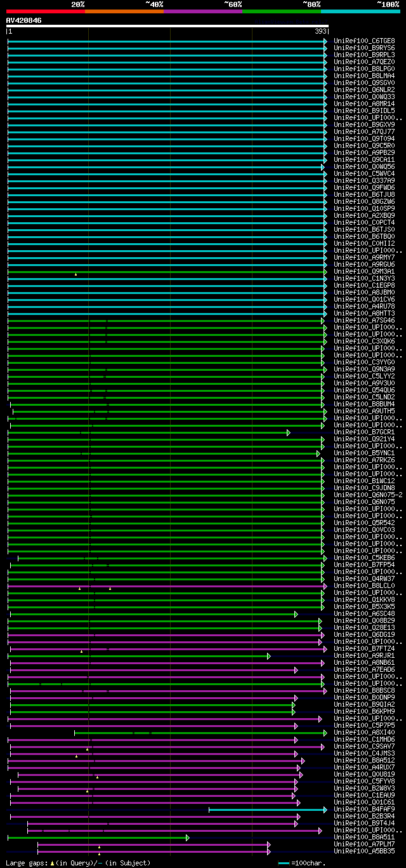Click the UniRef100_B8BSC8 label
Screen dimensions: 406x868
click(x=364, y=690)
